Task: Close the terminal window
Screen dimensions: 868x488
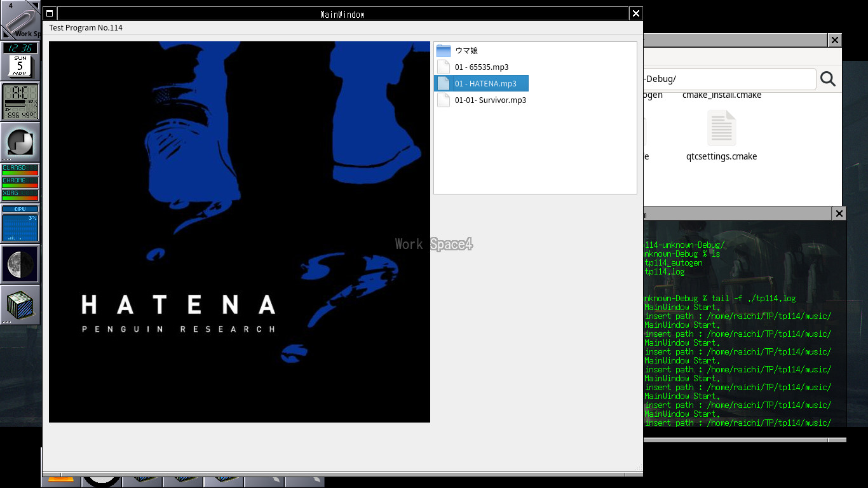Action: 839,213
